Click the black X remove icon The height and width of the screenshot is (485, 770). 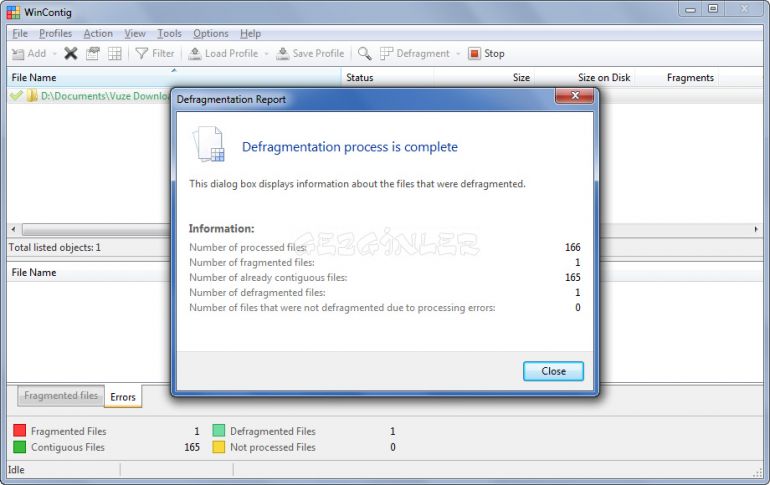pos(71,54)
